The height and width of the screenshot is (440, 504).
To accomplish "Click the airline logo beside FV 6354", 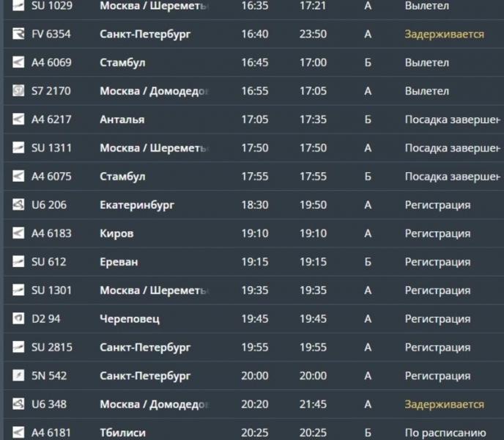I will point(18,34).
